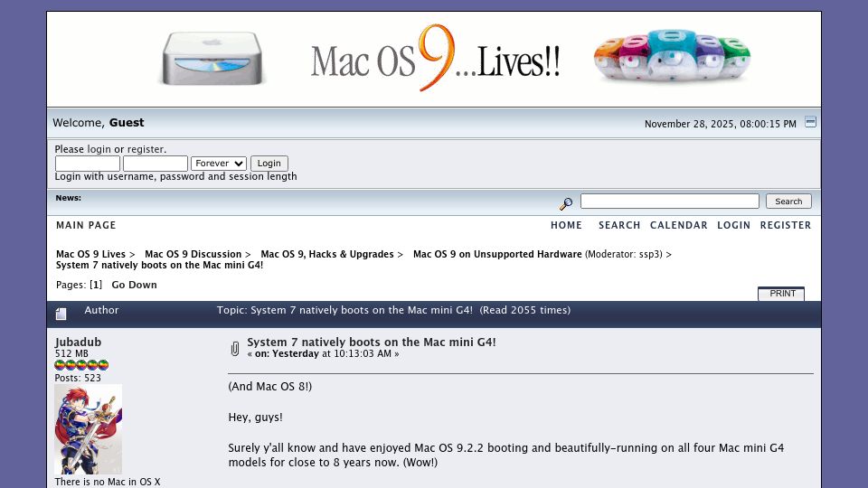Open the REGISTER menu item

[x=786, y=225]
